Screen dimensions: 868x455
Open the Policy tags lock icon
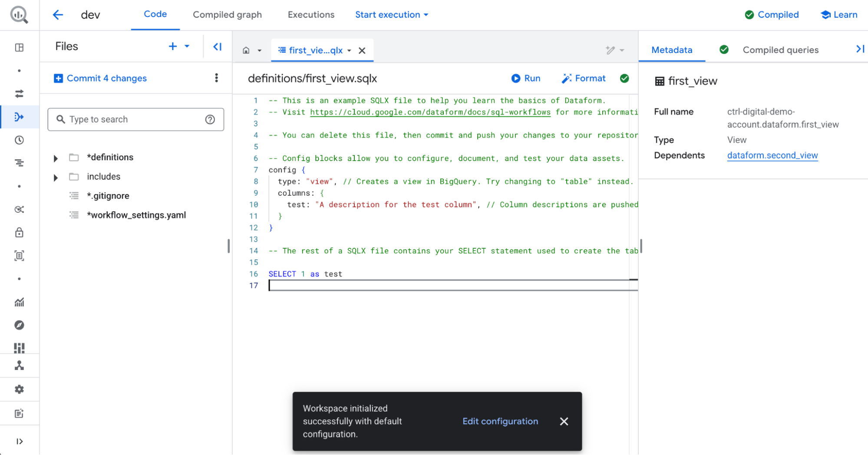tap(19, 233)
